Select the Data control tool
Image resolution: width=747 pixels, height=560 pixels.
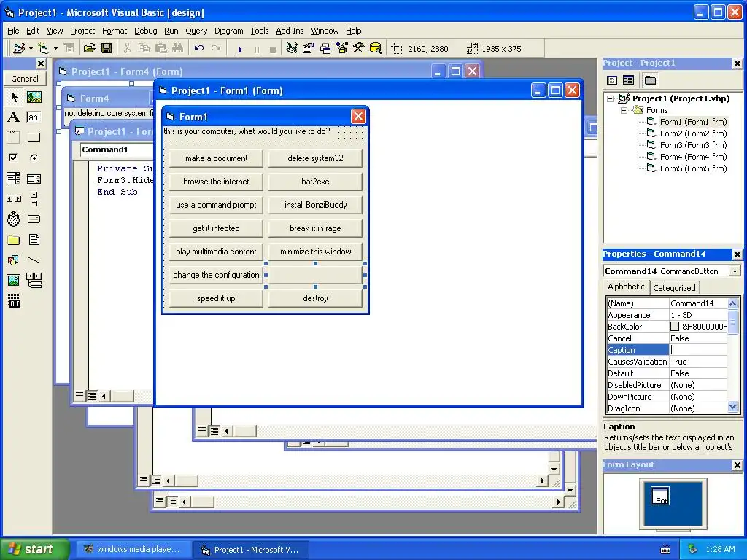pos(34,281)
